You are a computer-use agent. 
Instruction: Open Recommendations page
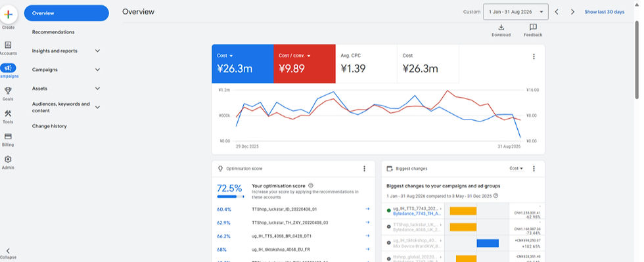(53, 32)
